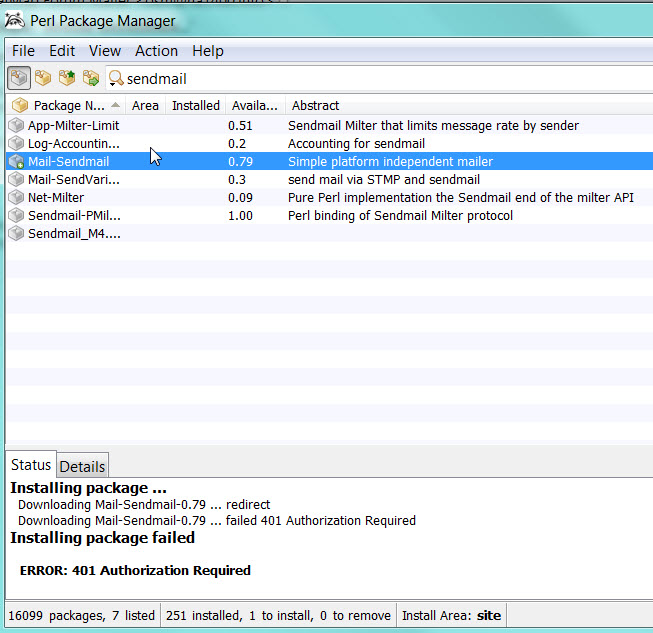Viewport: 653px width, 633px height.
Task: Click the View all packages toolbar icon
Action: point(19,78)
